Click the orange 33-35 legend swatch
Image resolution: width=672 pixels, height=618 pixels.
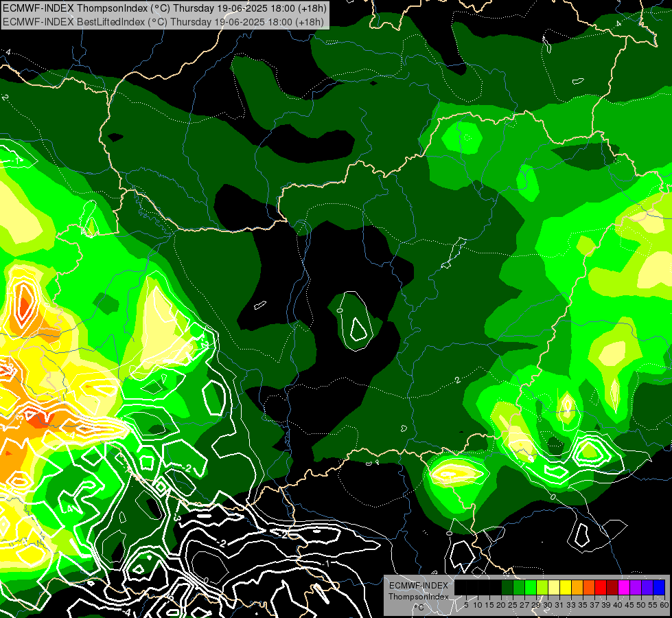(x=577, y=587)
